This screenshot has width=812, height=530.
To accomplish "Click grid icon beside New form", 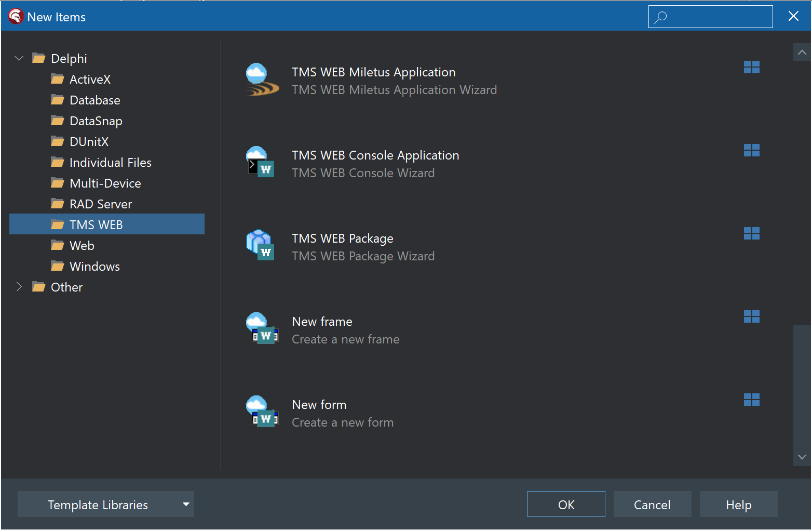I will tap(751, 400).
